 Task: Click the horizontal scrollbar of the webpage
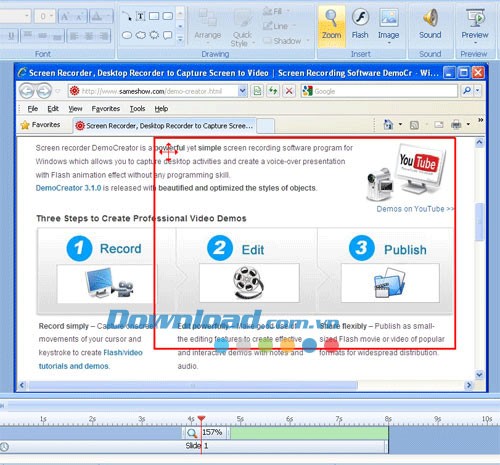193,386
